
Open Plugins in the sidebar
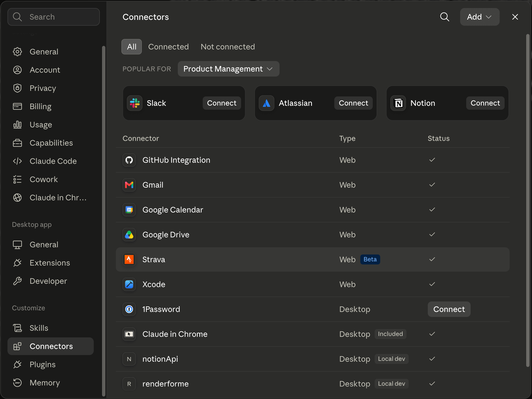[x=51, y=364]
